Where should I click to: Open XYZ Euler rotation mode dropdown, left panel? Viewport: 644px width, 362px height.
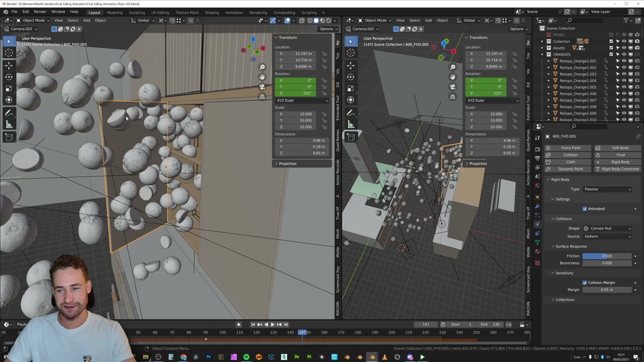(302, 101)
